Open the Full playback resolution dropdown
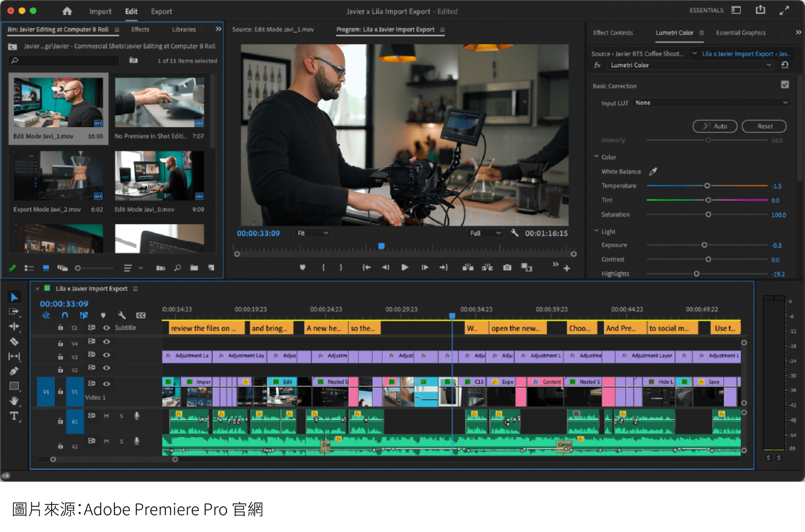Viewport: 805px width, 532px height. click(x=486, y=233)
